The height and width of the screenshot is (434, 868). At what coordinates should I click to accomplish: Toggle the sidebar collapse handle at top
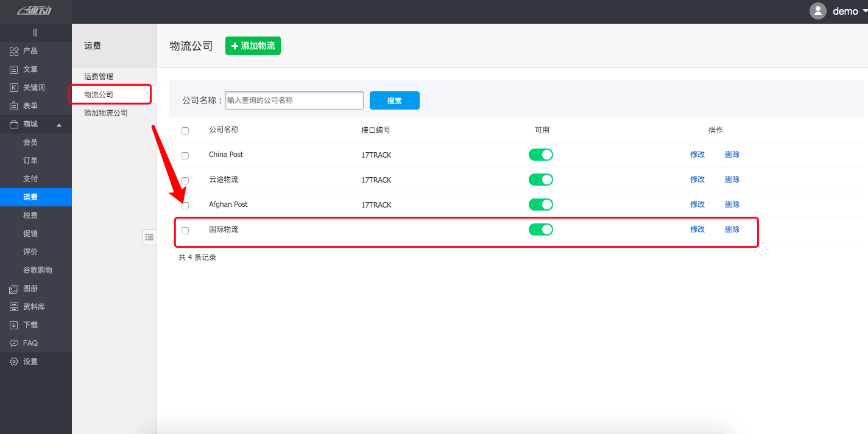click(x=35, y=33)
